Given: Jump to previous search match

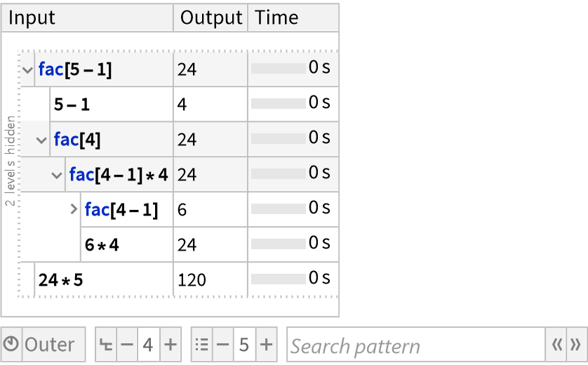Looking at the screenshot, I should [556, 345].
